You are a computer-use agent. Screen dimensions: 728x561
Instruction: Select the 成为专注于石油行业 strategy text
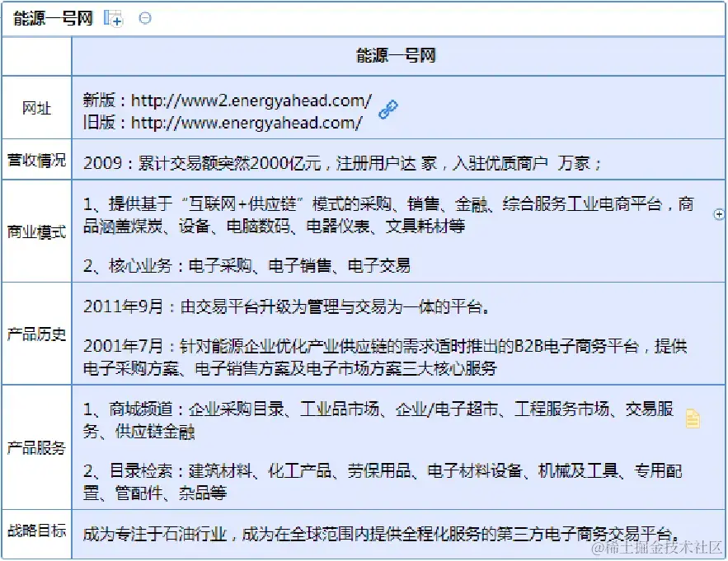pyautogui.click(x=382, y=534)
